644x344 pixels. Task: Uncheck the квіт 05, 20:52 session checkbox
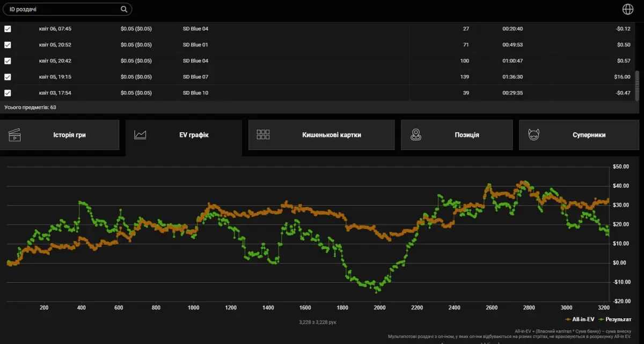coord(8,45)
